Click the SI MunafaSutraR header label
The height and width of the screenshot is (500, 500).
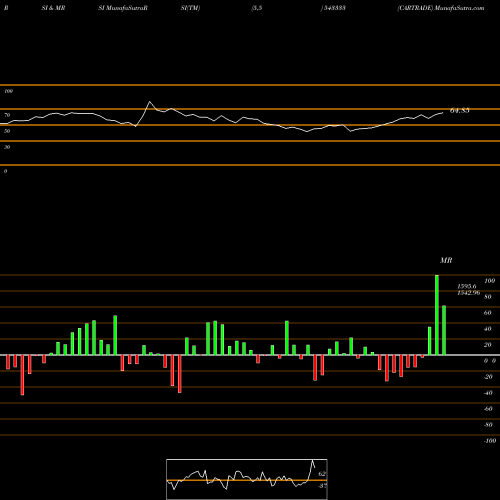pyautogui.click(x=123, y=8)
